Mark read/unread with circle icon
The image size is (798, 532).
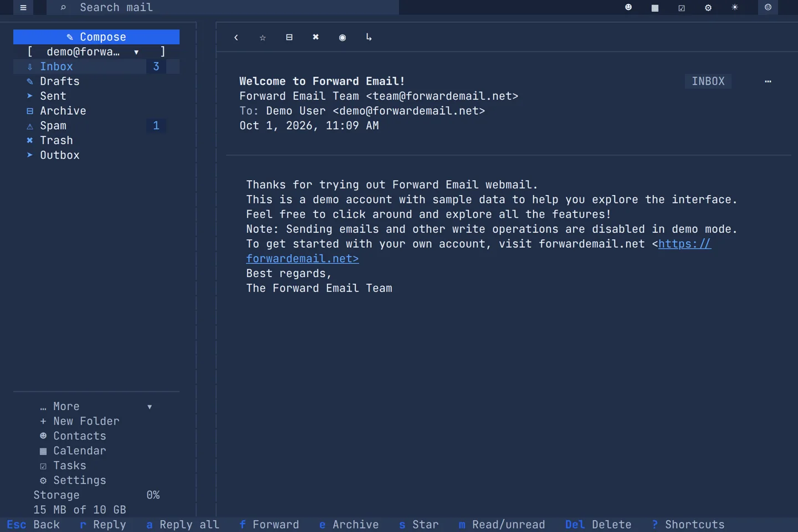click(x=342, y=37)
